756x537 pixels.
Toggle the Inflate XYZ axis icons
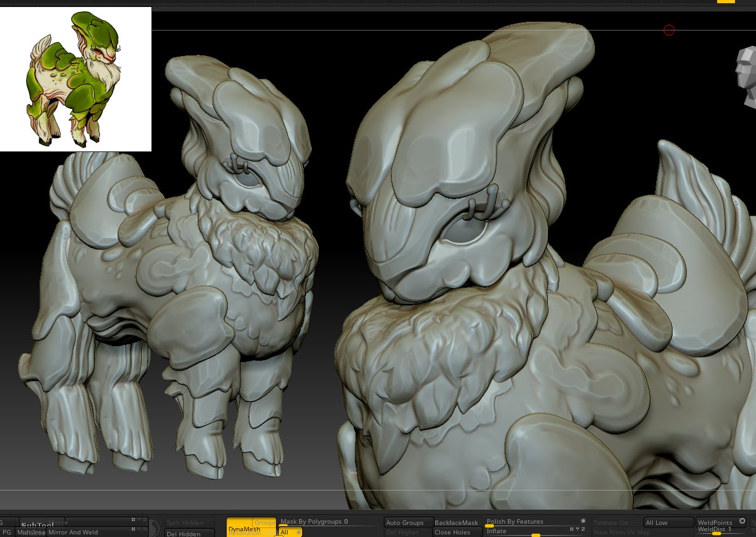coord(578,529)
